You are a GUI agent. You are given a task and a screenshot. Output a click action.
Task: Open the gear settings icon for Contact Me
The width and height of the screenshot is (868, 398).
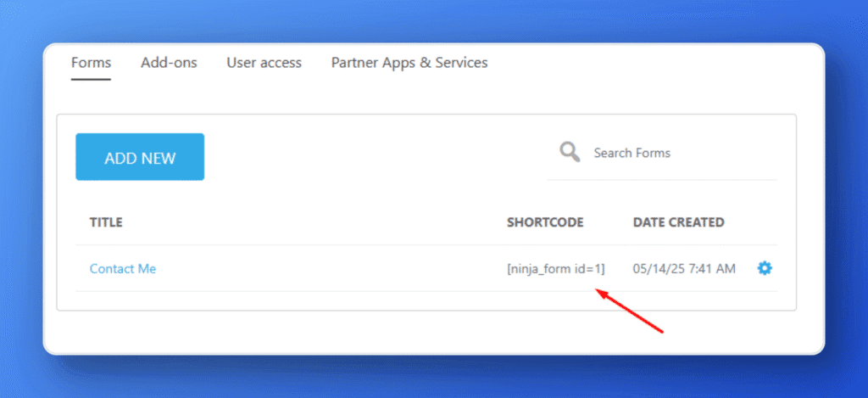[765, 269]
